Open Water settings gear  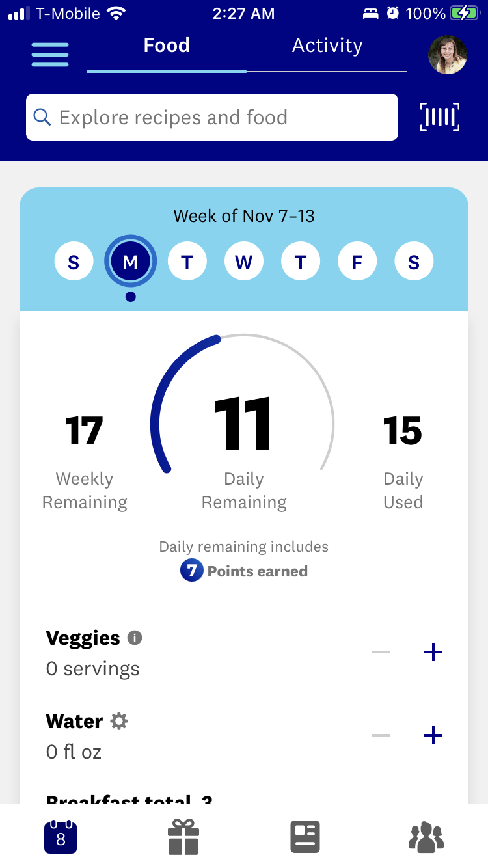(119, 721)
